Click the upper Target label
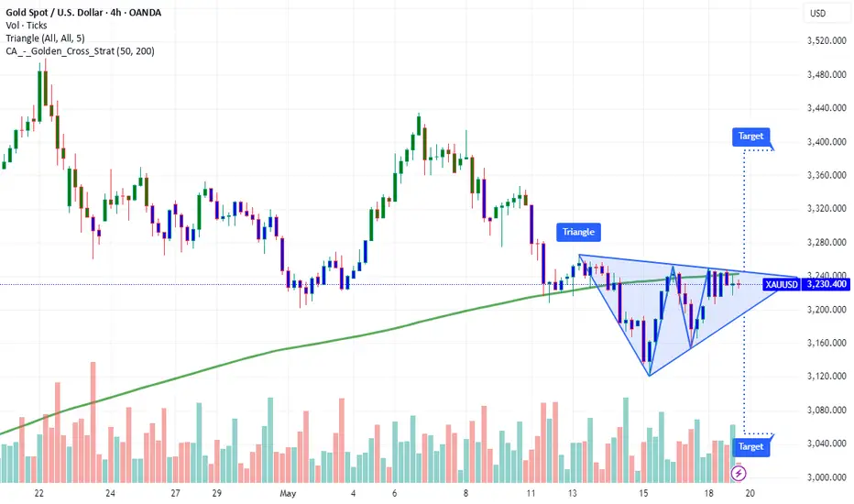This screenshot has height=504, width=854. click(x=750, y=137)
